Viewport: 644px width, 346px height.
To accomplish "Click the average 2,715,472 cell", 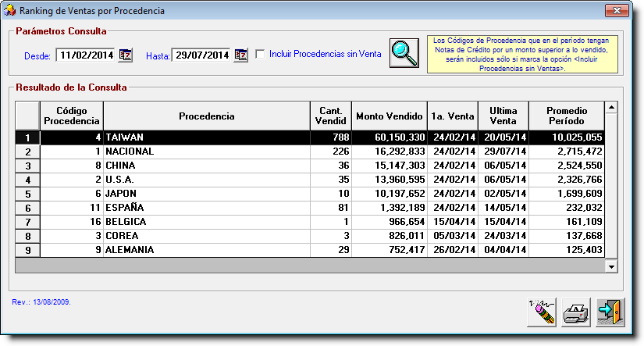I will pyautogui.click(x=567, y=152).
